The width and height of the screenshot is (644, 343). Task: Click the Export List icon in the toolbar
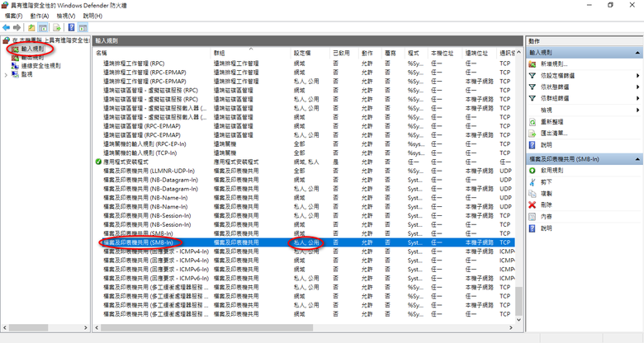[x=57, y=27]
